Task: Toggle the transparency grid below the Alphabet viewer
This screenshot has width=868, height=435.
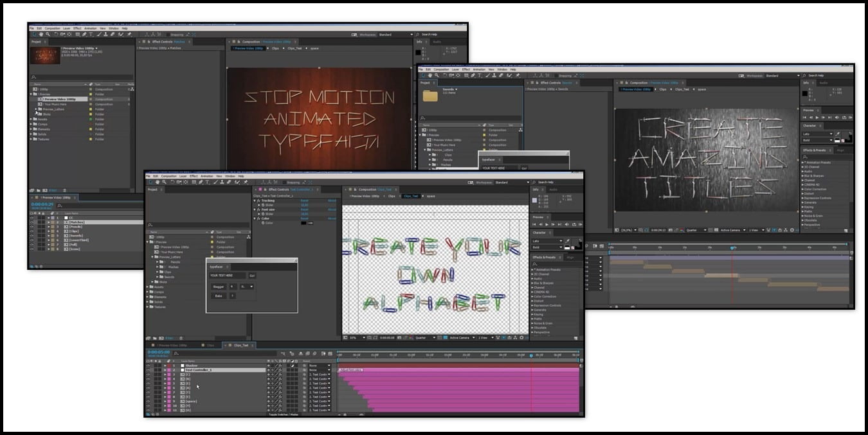Action: tap(446, 337)
